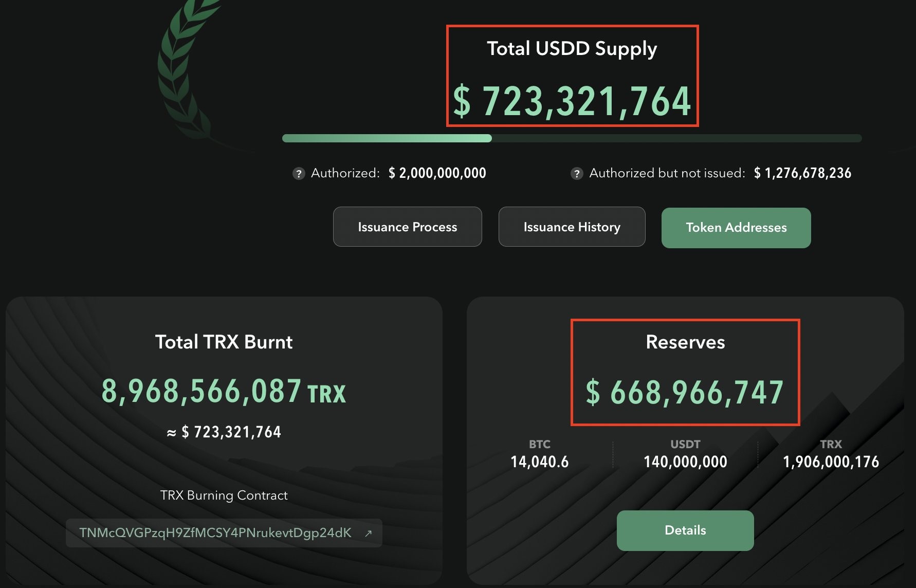Image resolution: width=916 pixels, height=588 pixels.
Task: Open the Issuance Process button
Action: pyautogui.click(x=407, y=227)
